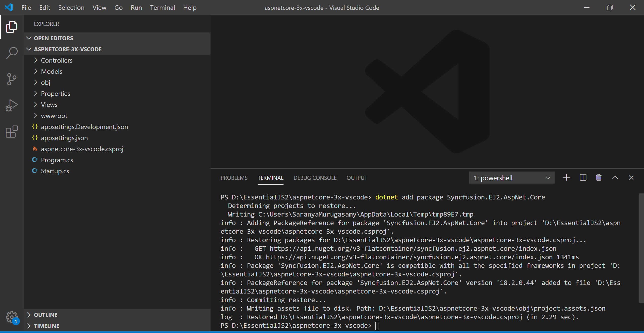This screenshot has width=644, height=333.
Task: Close the terminal panel with the X icon
Action: click(x=631, y=178)
